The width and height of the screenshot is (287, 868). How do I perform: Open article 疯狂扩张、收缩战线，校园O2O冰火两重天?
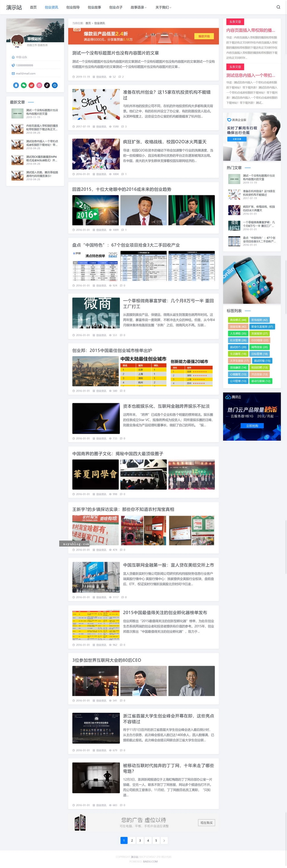(x=165, y=142)
